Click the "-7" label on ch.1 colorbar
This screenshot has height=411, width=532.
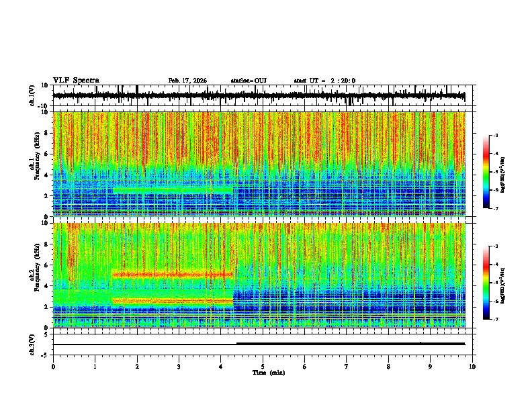(x=496, y=208)
